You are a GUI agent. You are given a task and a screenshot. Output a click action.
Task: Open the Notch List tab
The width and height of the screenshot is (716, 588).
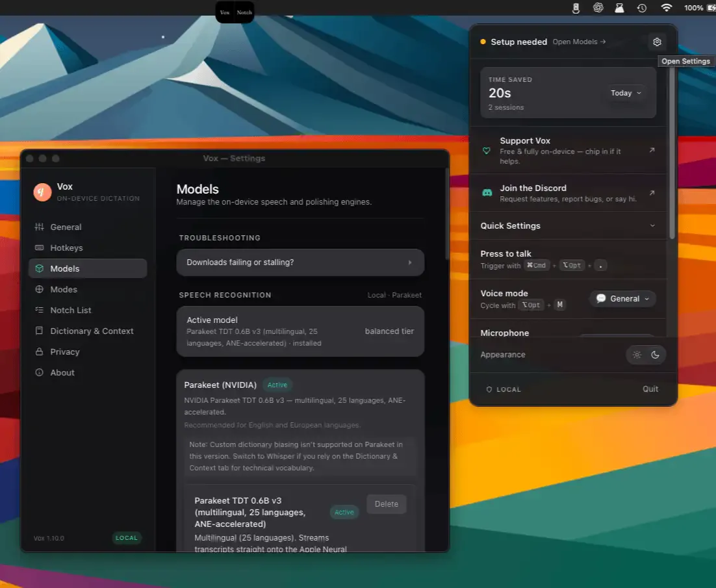88,310
